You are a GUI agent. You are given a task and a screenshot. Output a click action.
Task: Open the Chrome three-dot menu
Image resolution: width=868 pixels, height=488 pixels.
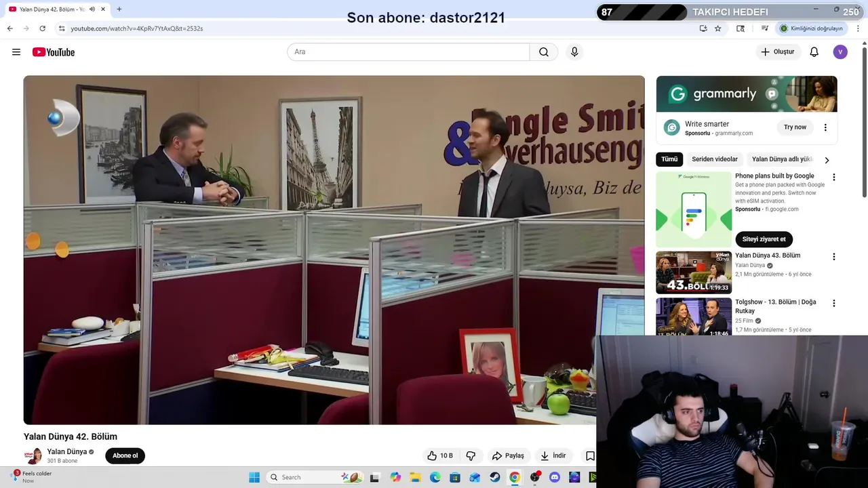(859, 28)
